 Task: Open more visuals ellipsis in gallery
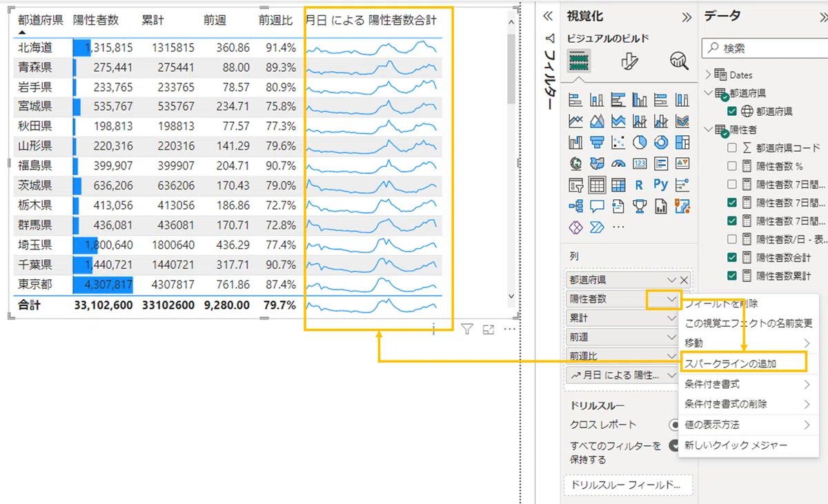pos(618,227)
